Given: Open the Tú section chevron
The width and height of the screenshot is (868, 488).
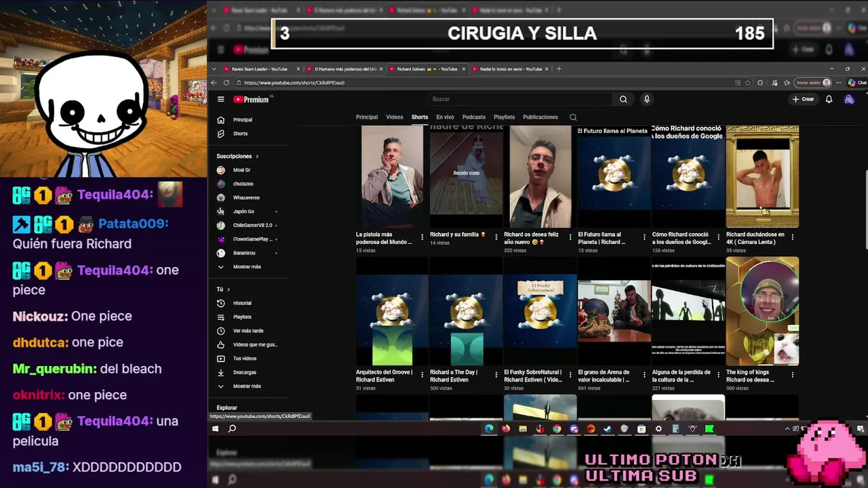Looking at the screenshot, I should pos(229,289).
